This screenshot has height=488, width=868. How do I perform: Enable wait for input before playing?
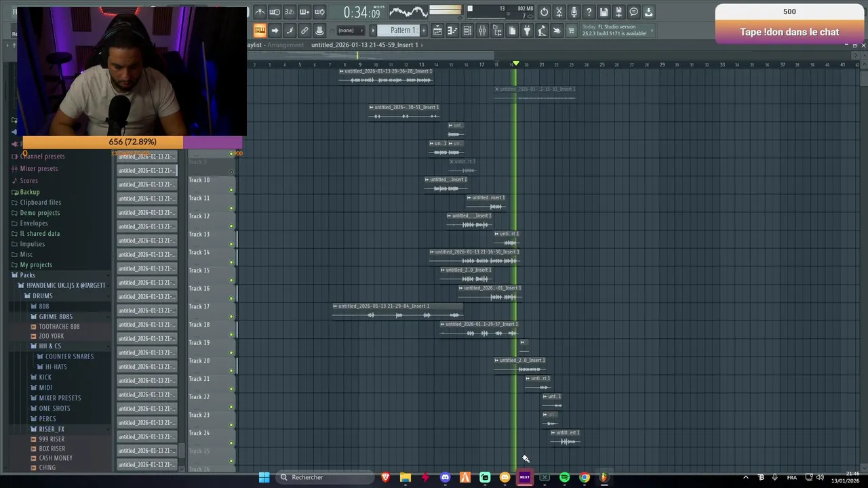tap(275, 12)
